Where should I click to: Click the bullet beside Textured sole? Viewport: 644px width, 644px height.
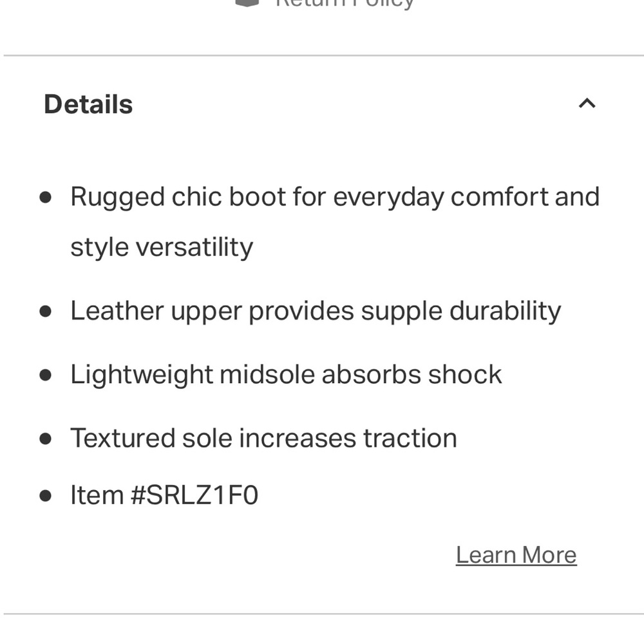[x=45, y=439]
